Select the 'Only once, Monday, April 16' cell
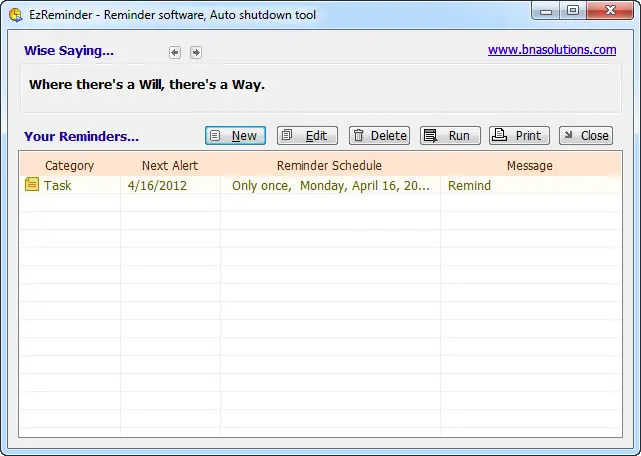Viewport: 641px width, 456px height. tap(331, 186)
